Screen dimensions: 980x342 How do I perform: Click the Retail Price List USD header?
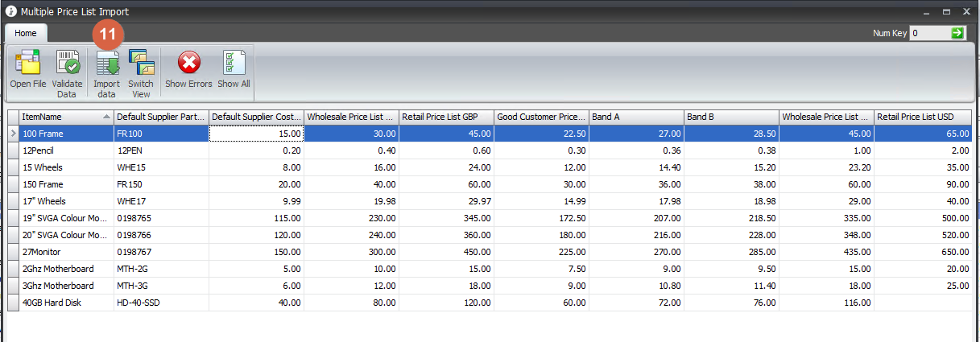[921, 117]
